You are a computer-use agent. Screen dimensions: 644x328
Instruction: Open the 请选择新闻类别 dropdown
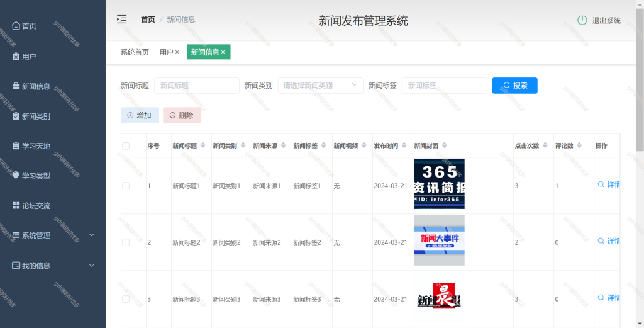tap(320, 86)
